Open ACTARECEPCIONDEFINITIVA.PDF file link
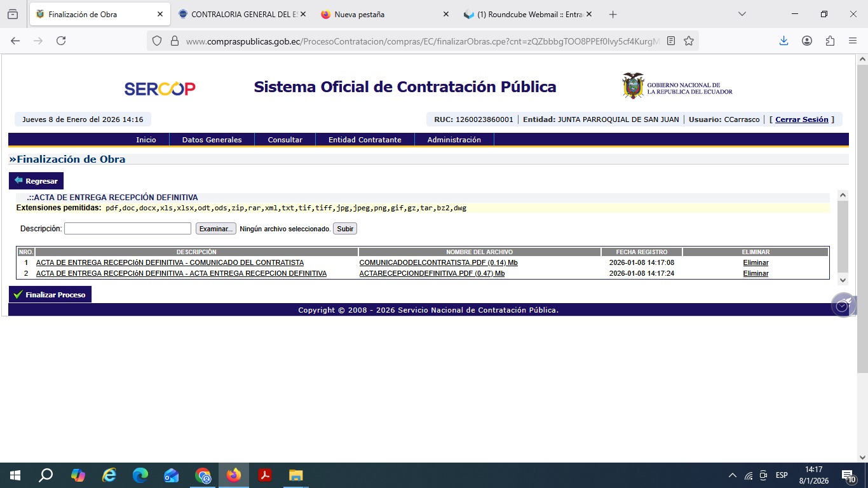 [x=431, y=273]
